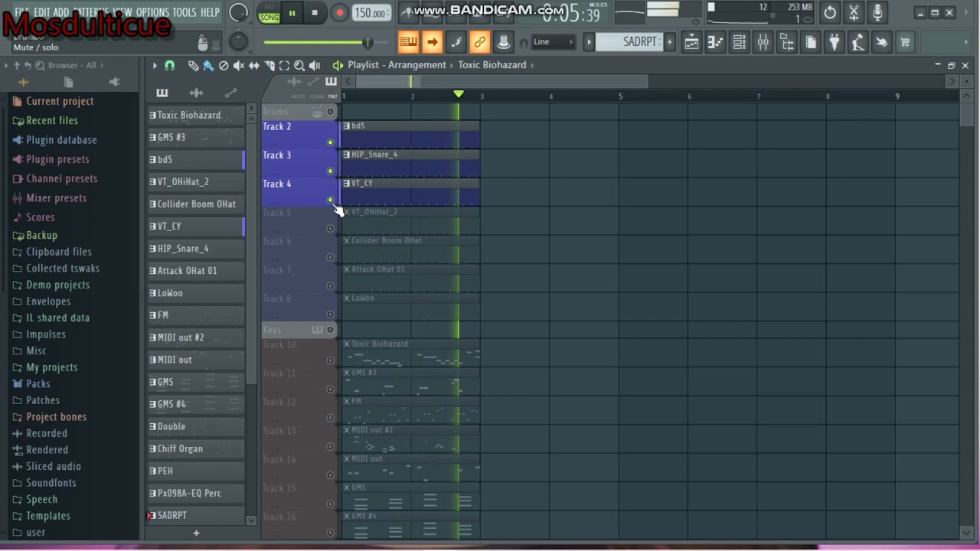Open the ADD menu

point(61,12)
